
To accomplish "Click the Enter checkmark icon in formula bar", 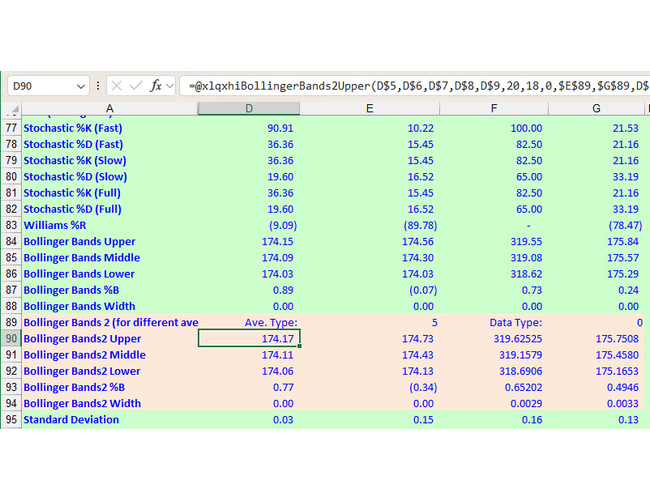I will (x=137, y=86).
